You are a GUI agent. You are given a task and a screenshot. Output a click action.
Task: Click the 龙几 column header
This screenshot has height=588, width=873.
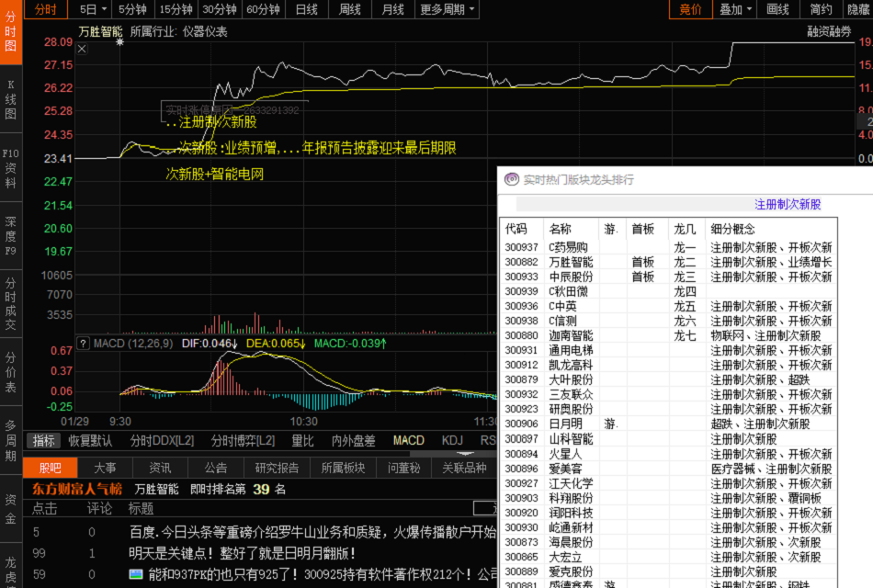685,229
